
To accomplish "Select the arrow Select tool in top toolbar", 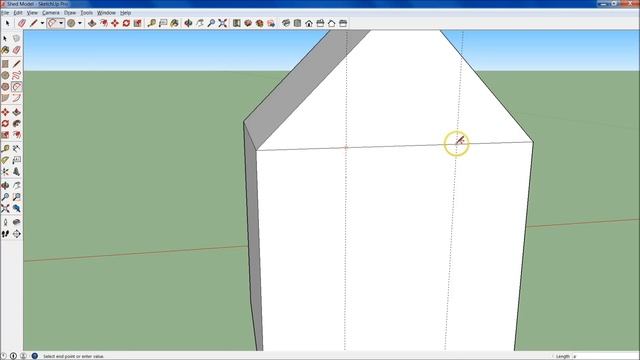I will click(7, 23).
